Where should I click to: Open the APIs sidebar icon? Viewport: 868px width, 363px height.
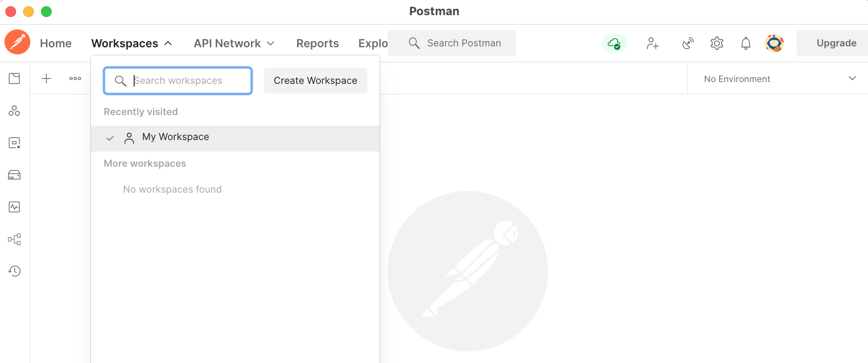pos(14,111)
